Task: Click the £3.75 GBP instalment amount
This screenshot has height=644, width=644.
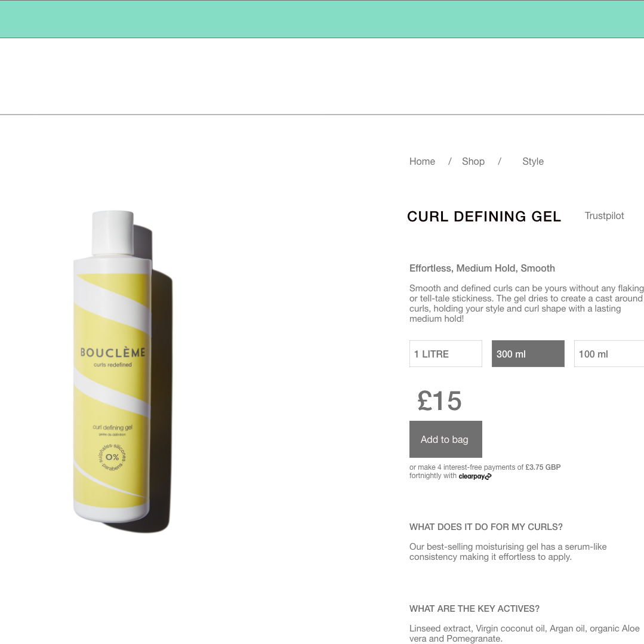Action: 543,467
